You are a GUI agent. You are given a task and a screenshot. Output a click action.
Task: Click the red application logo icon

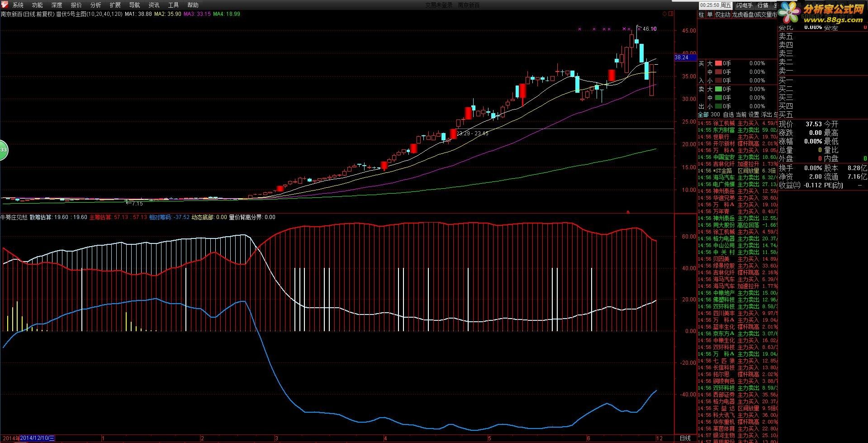click(x=5, y=5)
